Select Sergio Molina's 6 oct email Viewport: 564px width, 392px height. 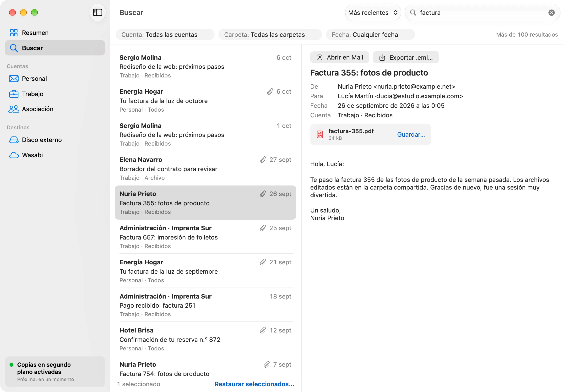[205, 66]
